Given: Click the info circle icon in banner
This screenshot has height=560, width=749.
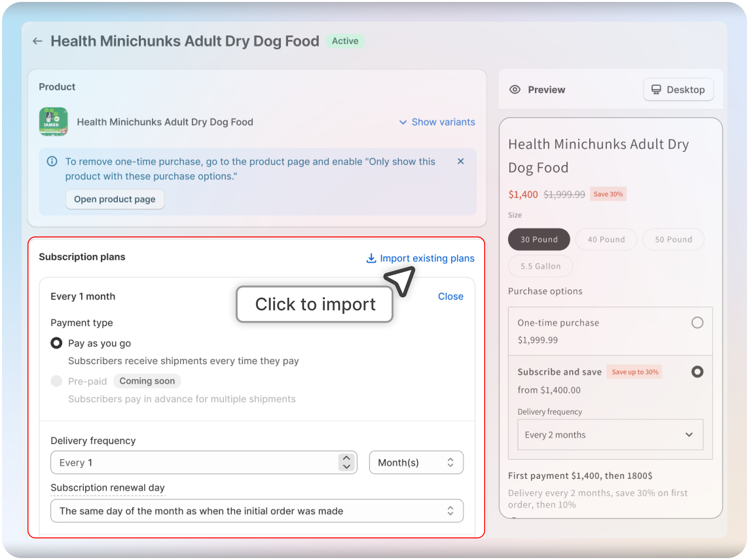Looking at the screenshot, I should tap(52, 161).
